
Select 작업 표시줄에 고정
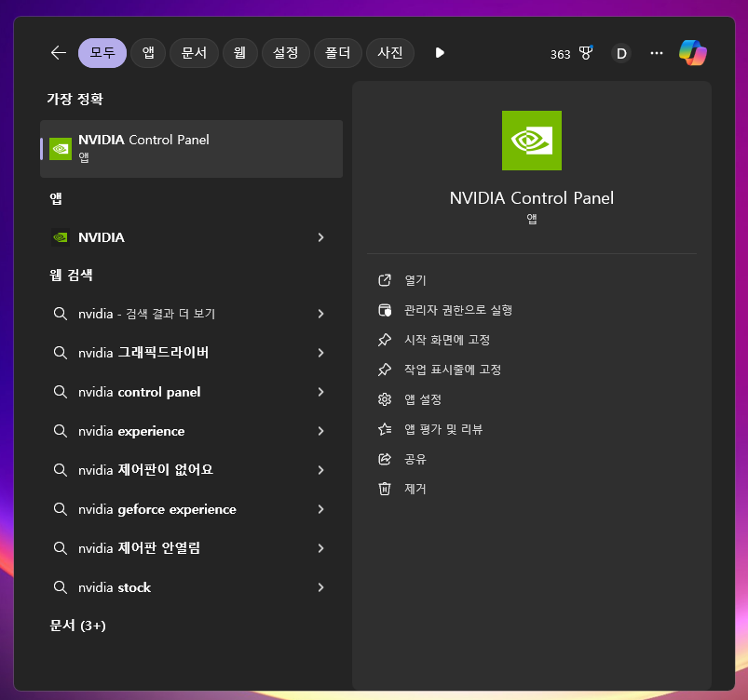coord(453,370)
